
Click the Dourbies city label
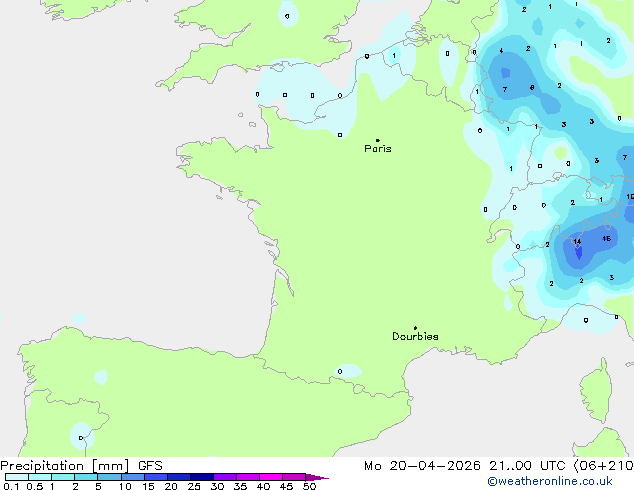415,336
